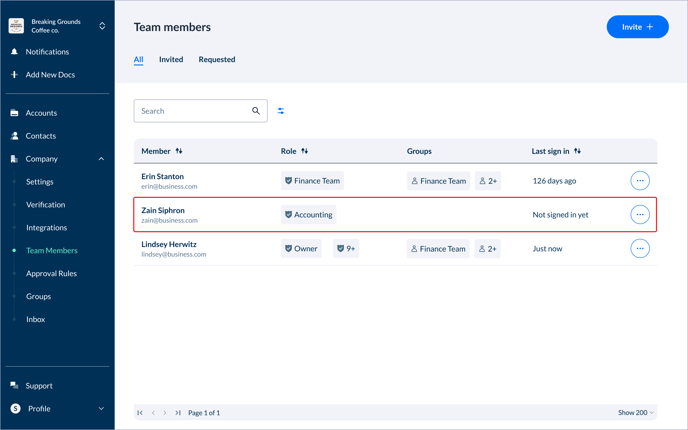This screenshot has width=688, height=430.
Task: Click the Company building icon
Action: click(x=14, y=159)
